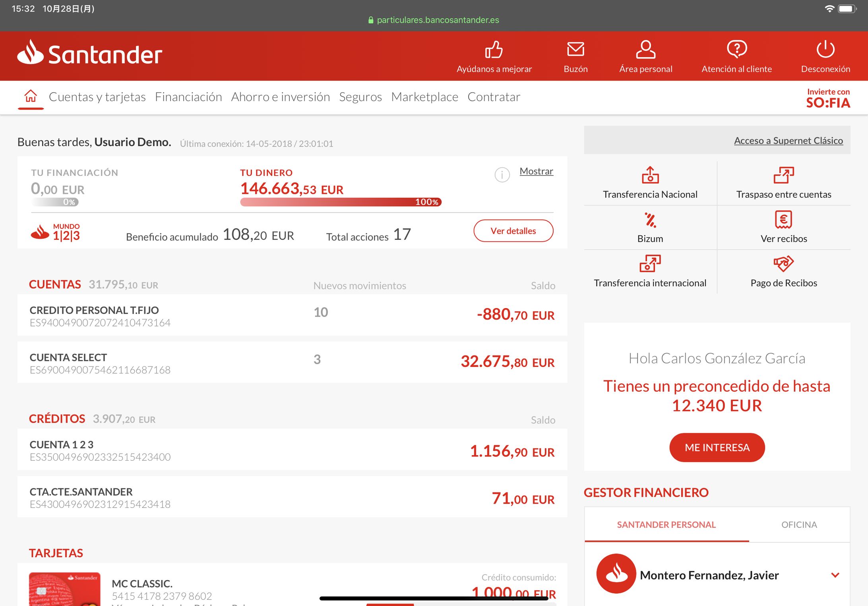The image size is (868, 606).
Task: Click the Ayúdanos a mejorar thumbs-up icon
Action: [494, 50]
